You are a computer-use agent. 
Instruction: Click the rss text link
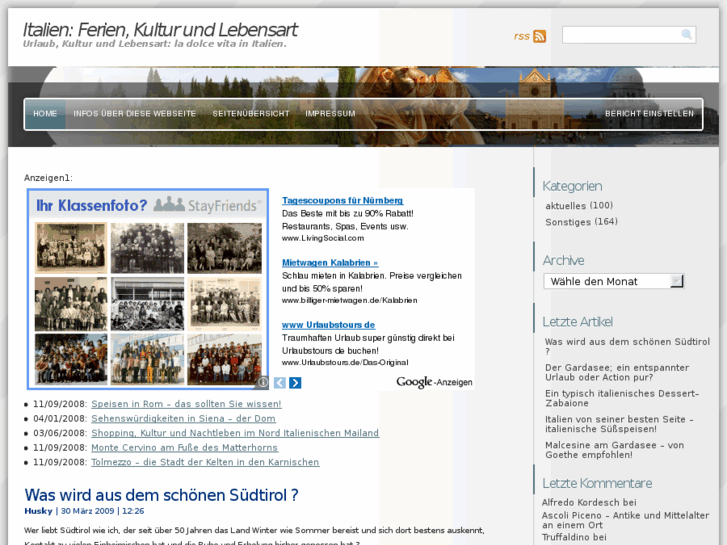522,36
